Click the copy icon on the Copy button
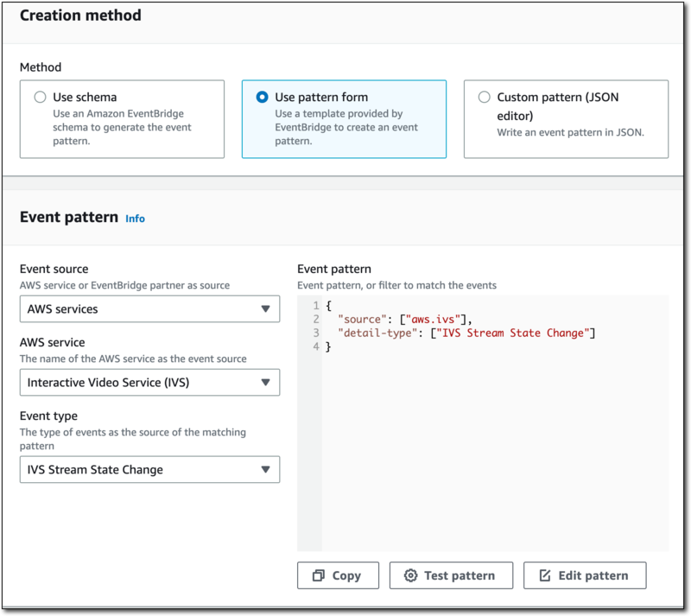 click(x=320, y=575)
